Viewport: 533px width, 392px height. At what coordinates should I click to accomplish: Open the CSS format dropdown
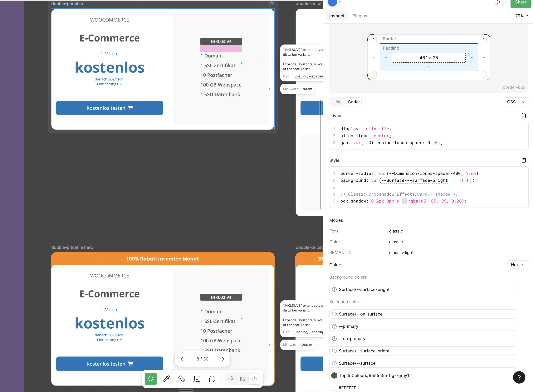point(516,102)
